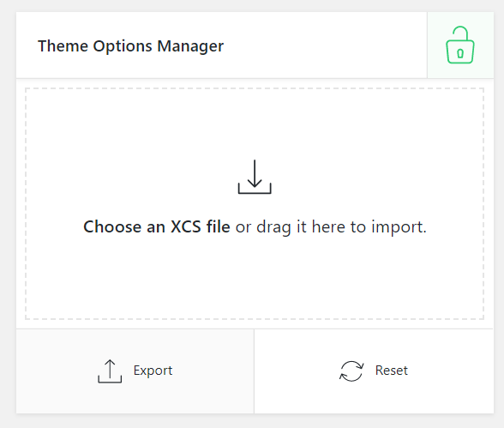Screen dimensions: 504x428
Task: Reset theme options using bottom-right panel
Action: pos(374,371)
